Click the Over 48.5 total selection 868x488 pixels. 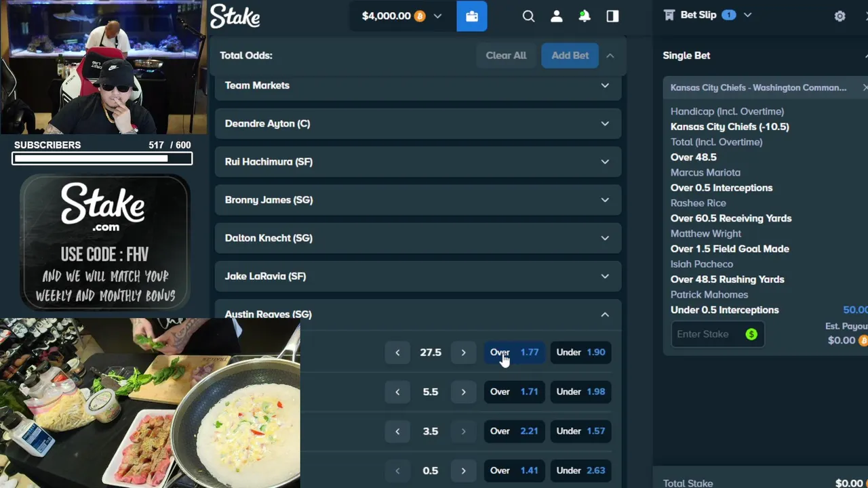click(x=694, y=157)
